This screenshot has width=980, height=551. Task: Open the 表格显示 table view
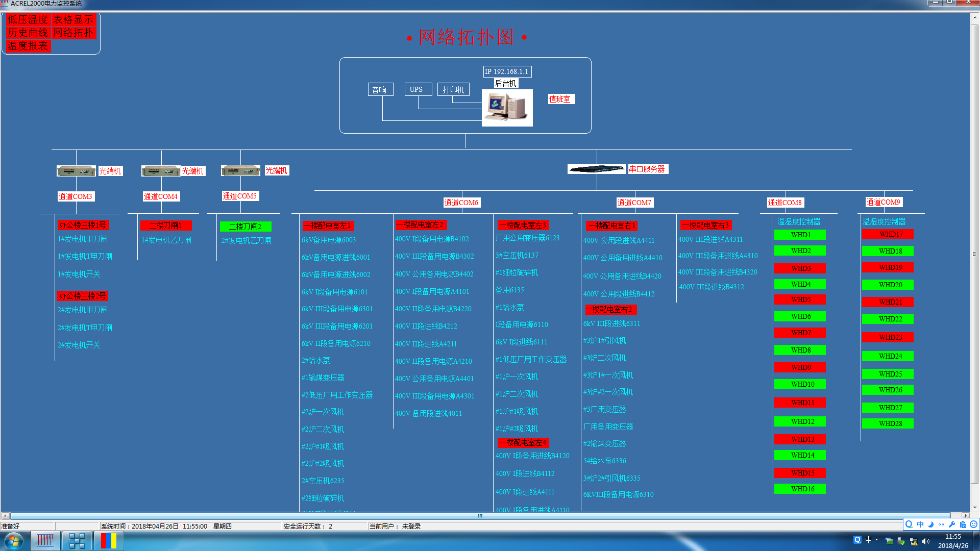73,19
